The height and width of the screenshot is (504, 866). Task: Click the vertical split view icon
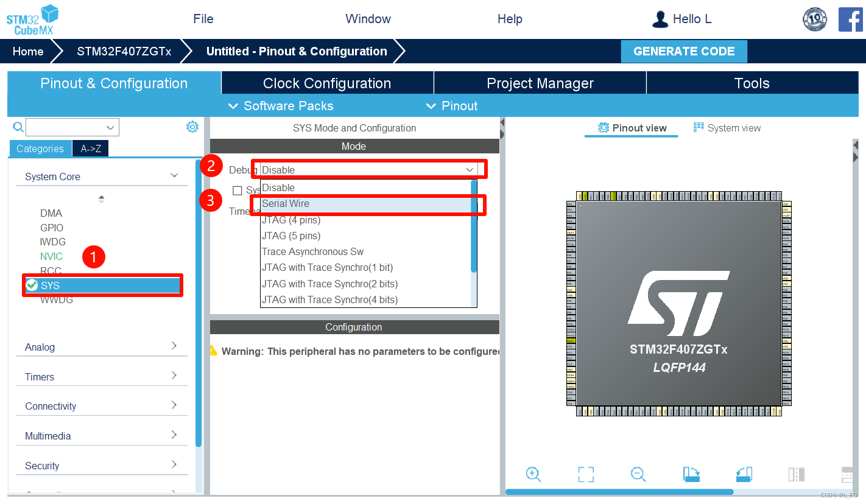click(797, 474)
